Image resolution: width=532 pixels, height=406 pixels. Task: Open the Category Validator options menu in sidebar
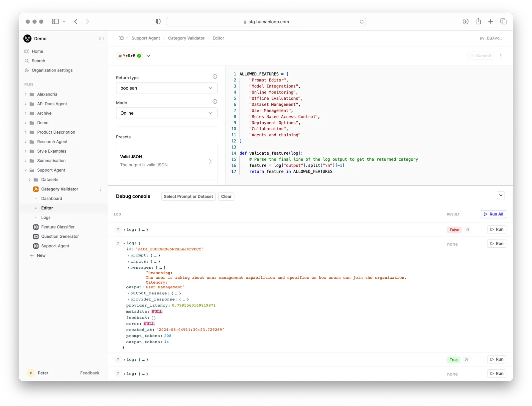[101, 189]
